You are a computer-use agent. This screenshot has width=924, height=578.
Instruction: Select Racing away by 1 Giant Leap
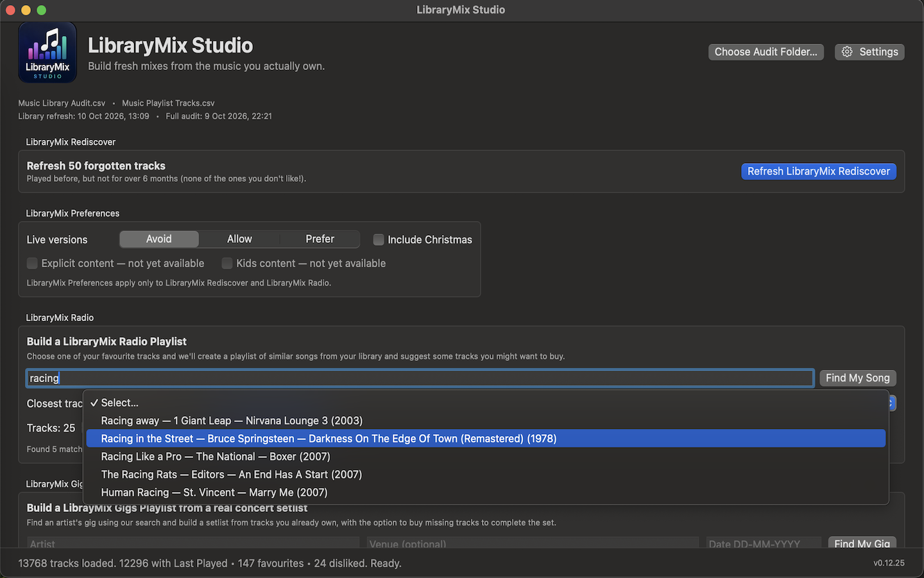click(x=486, y=421)
